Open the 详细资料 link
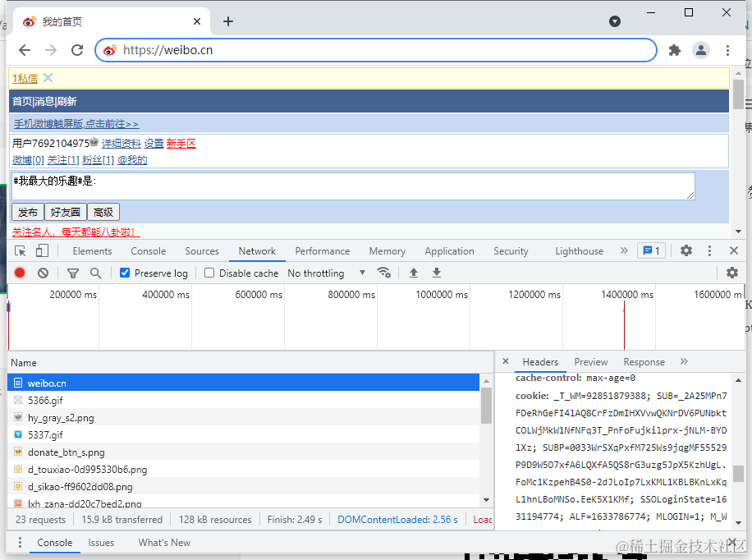 (122, 144)
